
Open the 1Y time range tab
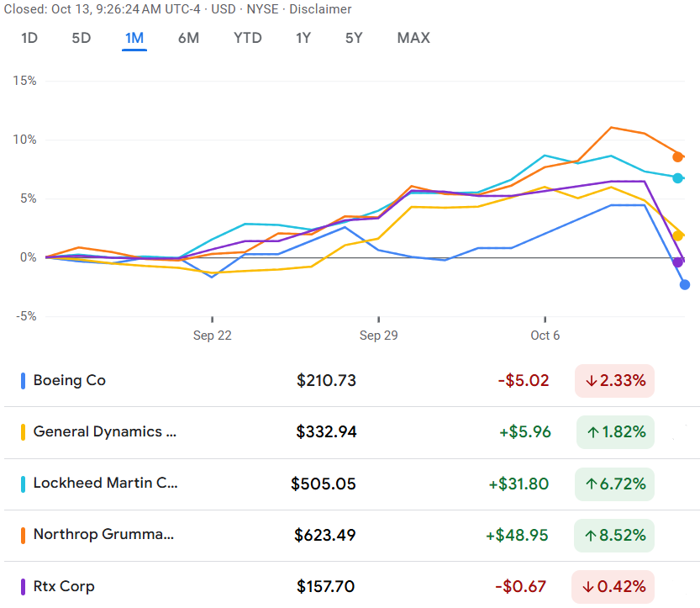click(x=303, y=38)
